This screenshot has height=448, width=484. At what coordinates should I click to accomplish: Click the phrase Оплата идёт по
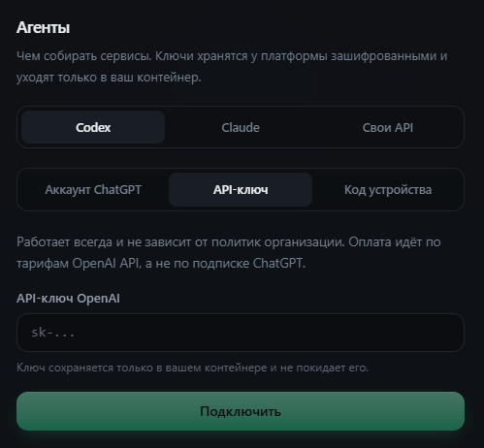click(x=395, y=242)
